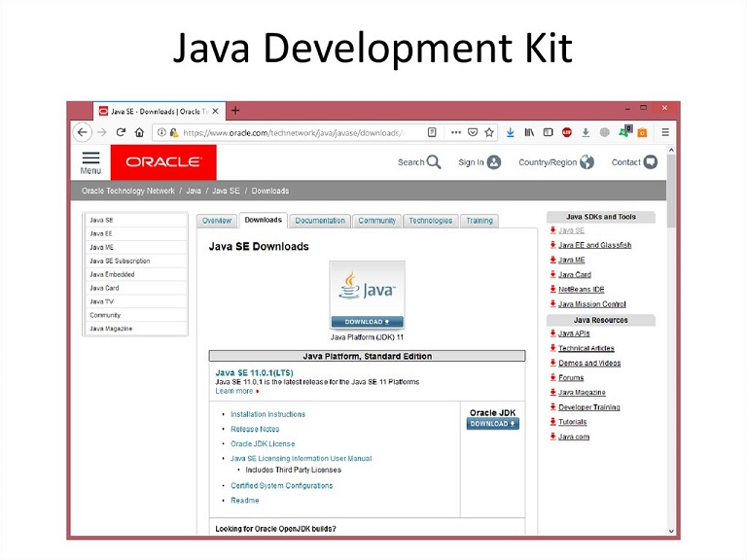The image size is (747, 560).
Task: Click the gray download extension arrow
Action: point(586,132)
